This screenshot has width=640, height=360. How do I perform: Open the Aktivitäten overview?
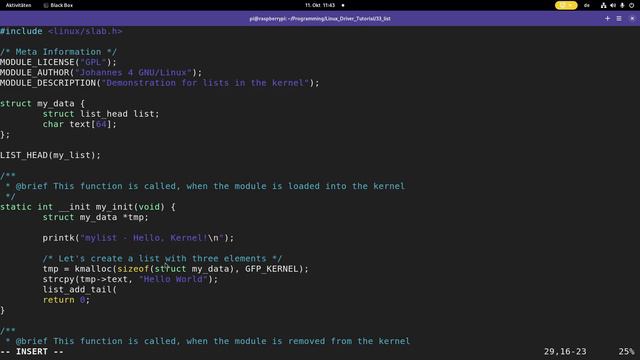point(18,5)
